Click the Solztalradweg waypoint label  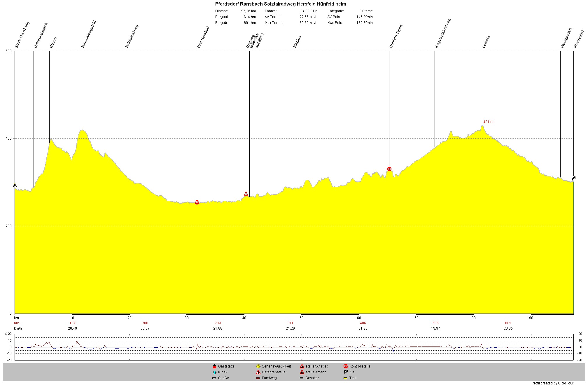click(132, 36)
